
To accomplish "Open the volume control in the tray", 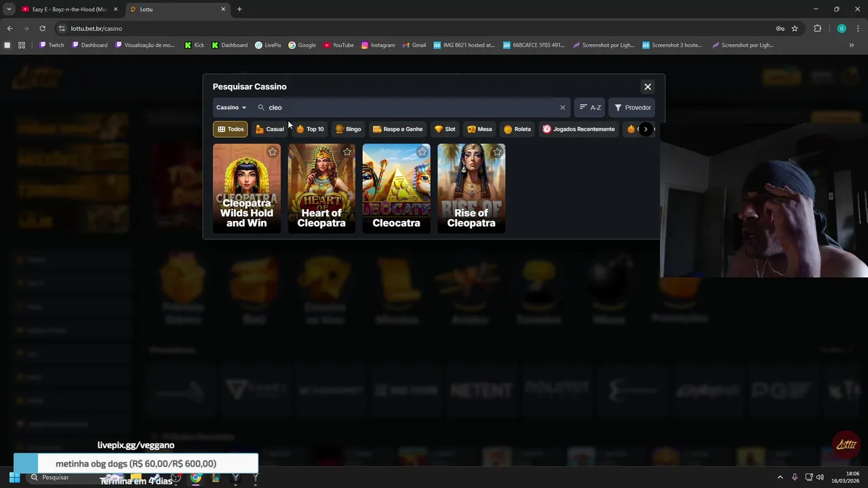I will pos(820,477).
